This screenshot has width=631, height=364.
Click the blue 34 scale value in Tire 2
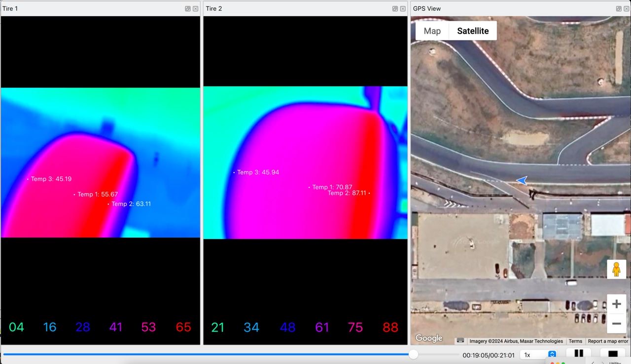(251, 327)
